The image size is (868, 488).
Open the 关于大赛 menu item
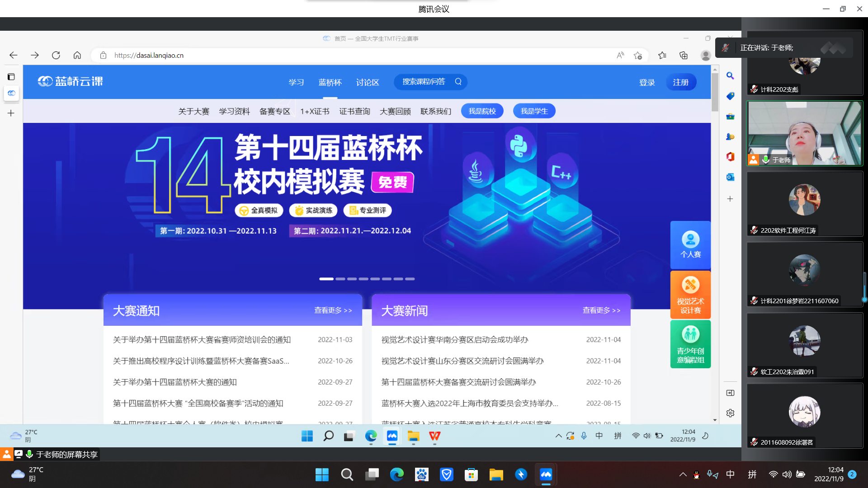(193, 111)
